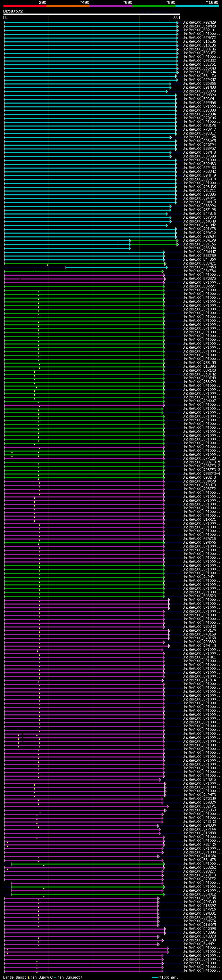Select hit label UniRef100_B7Q875

(x=199, y=278)
